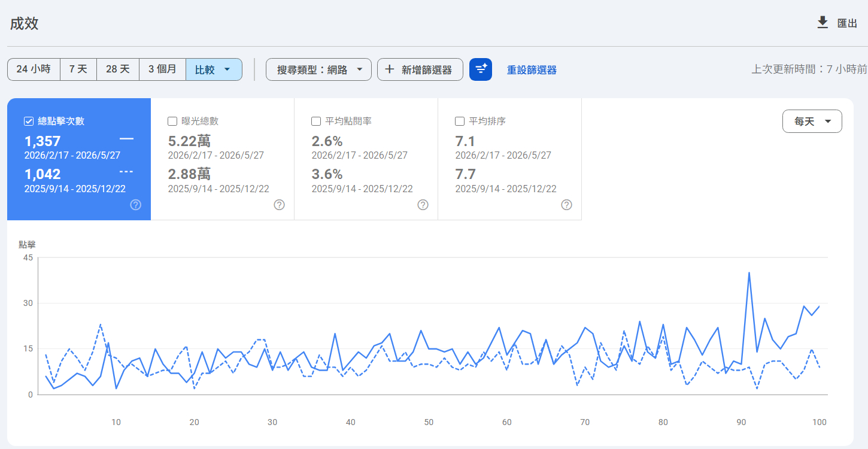Click the 成效 page heading
Image resolution: width=868 pixels, height=449 pixels.
25,23
